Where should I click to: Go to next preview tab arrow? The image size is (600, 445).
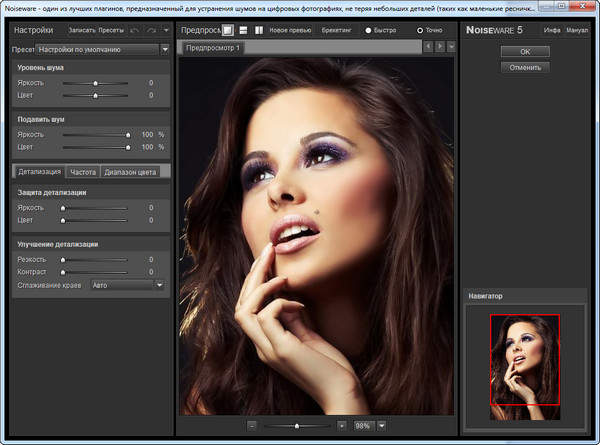(x=440, y=47)
